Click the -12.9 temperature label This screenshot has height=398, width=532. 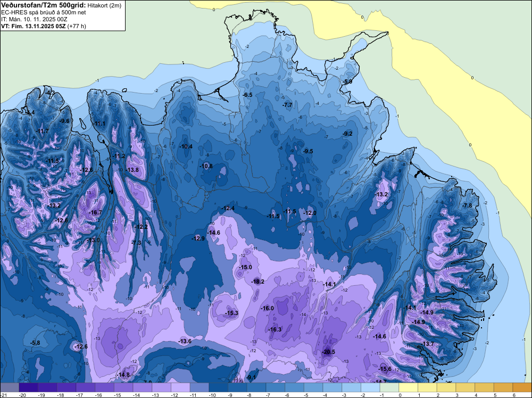[x=198, y=238]
